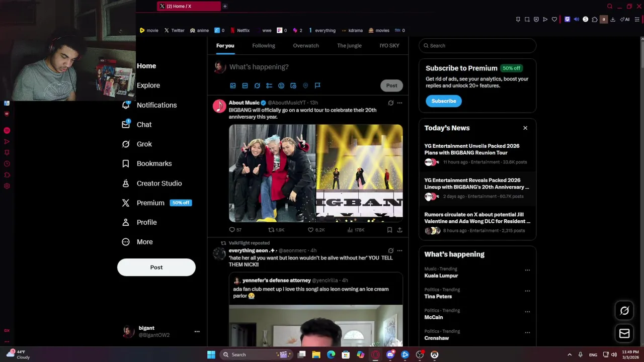Schedule the post with calendar icon
Viewport: 644px width, 362px height.
(x=293, y=85)
